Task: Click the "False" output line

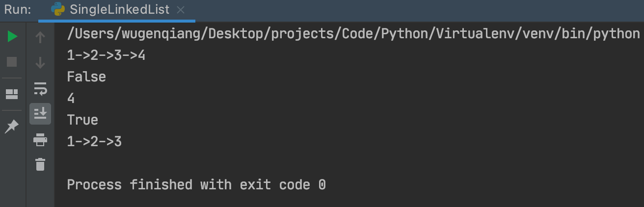Action: tap(86, 77)
